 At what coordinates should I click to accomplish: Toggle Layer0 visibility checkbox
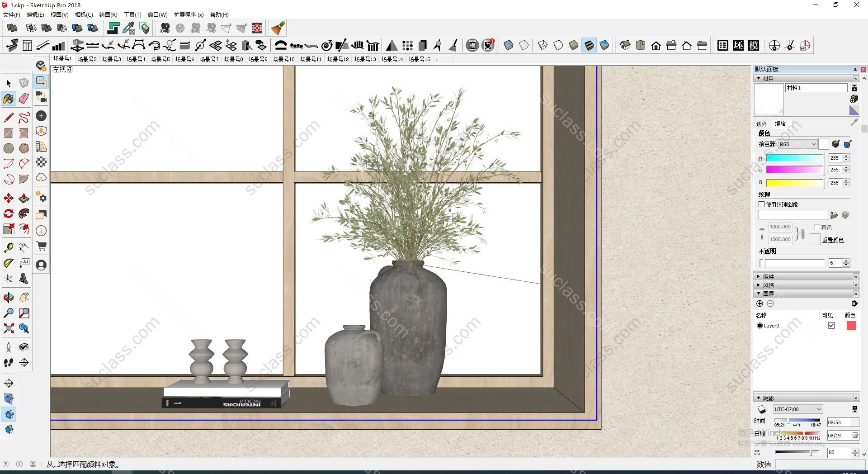click(x=831, y=326)
